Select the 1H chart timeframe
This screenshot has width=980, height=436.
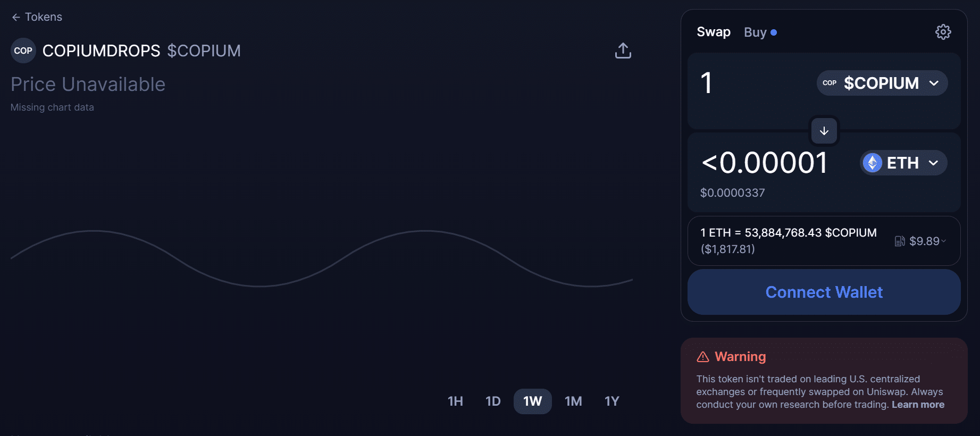point(455,401)
